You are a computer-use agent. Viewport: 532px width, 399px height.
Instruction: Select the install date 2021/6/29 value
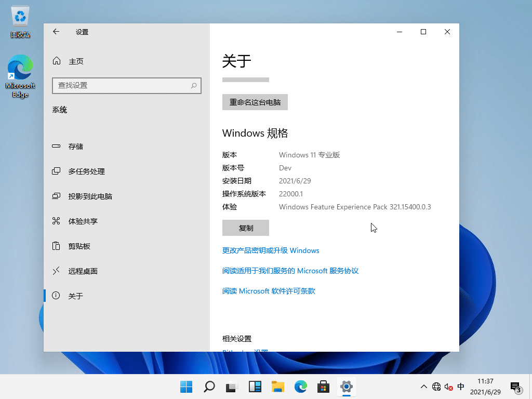pos(295,181)
